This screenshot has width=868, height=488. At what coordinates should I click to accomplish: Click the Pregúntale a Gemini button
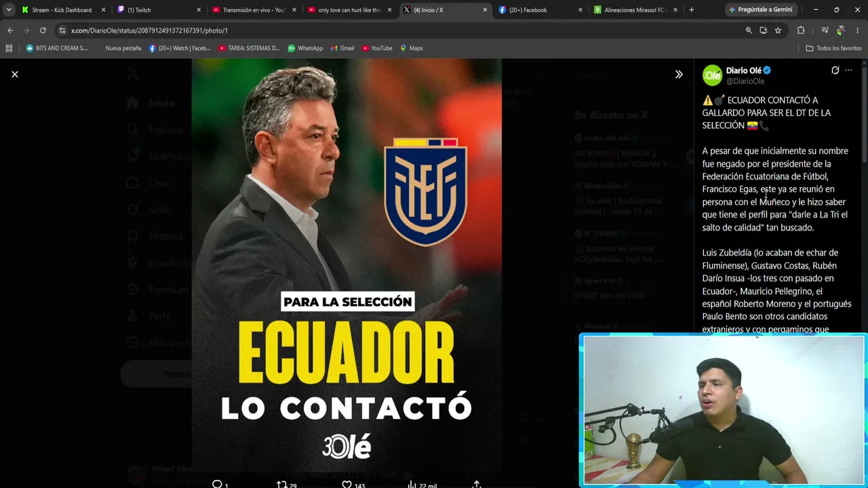(x=761, y=10)
